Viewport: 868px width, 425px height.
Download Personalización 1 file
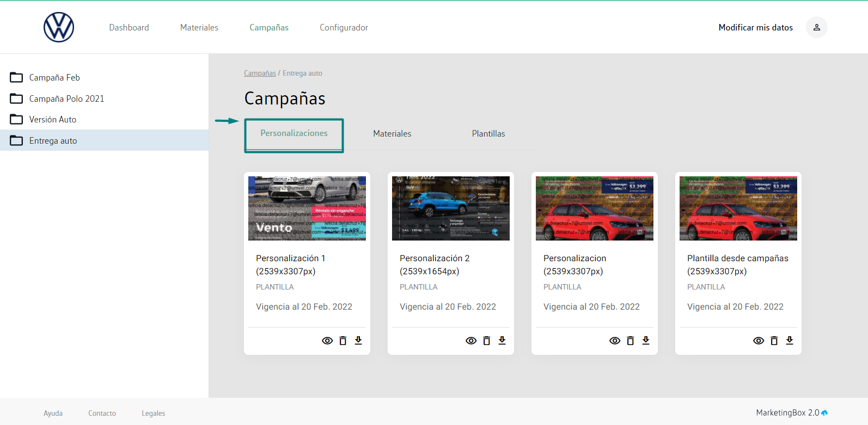point(358,341)
